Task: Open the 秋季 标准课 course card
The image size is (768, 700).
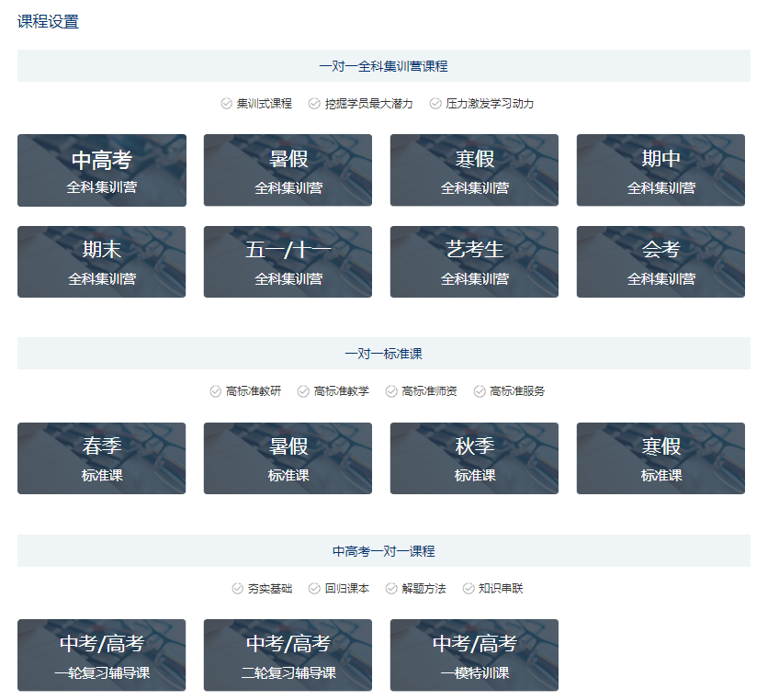Action: pyautogui.click(x=474, y=458)
